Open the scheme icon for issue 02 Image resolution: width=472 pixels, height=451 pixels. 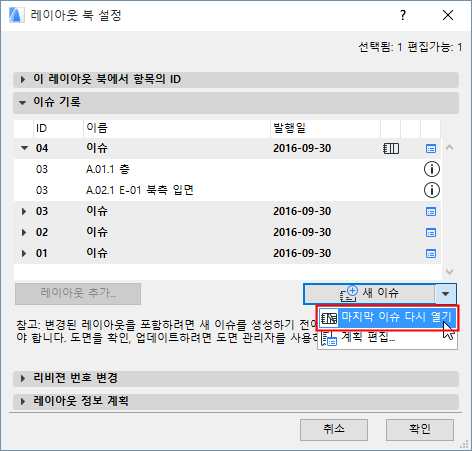(x=431, y=232)
